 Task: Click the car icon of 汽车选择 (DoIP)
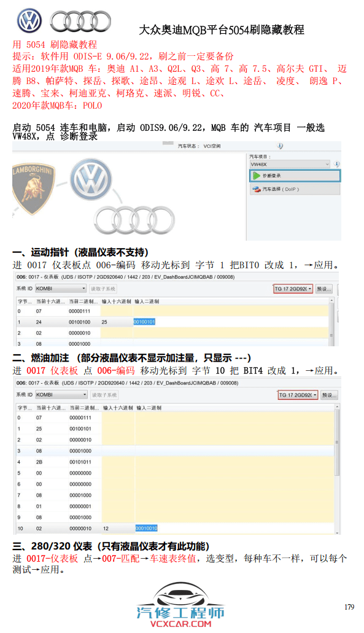click(256, 189)
